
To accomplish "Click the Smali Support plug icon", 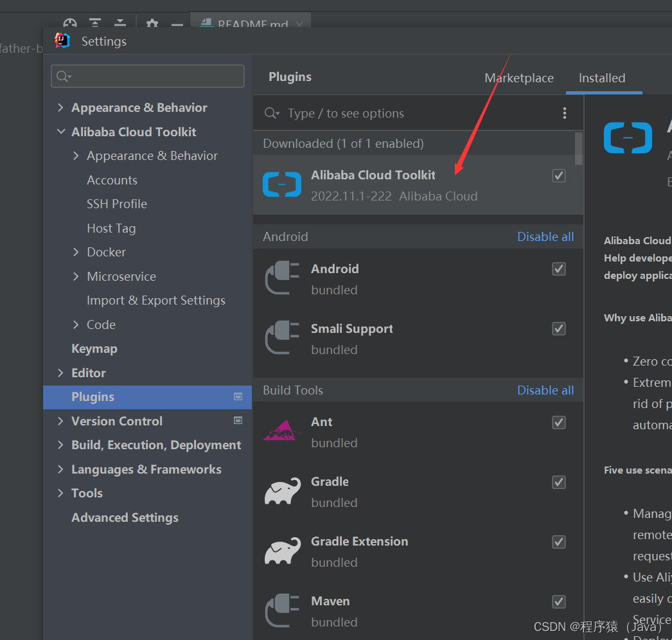I will tap(282, 337).
